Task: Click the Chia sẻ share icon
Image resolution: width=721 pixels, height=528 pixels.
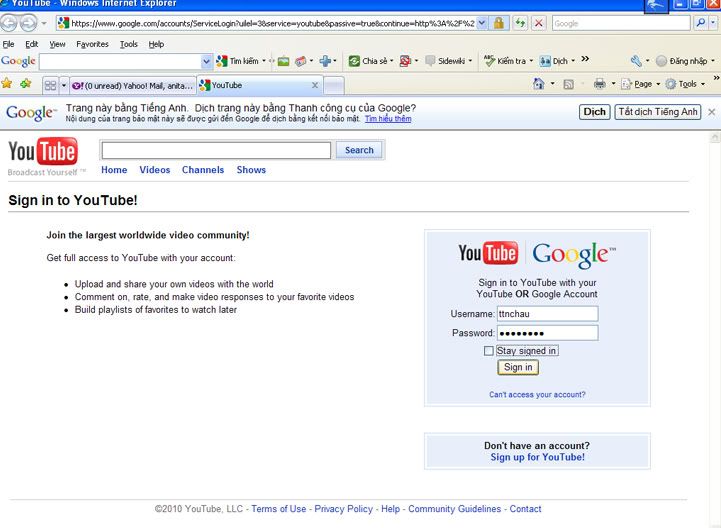Action: (354, 61)
